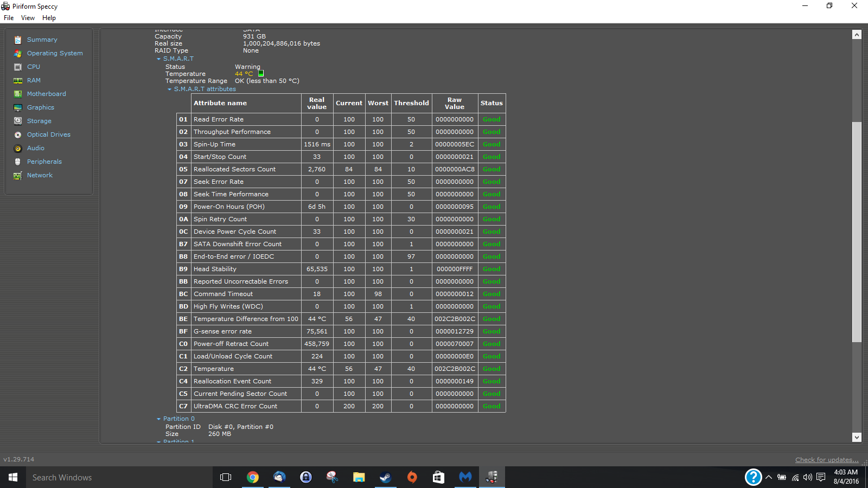Open the File menu
This screenshot has width=868, height=488.
point(9,18)
